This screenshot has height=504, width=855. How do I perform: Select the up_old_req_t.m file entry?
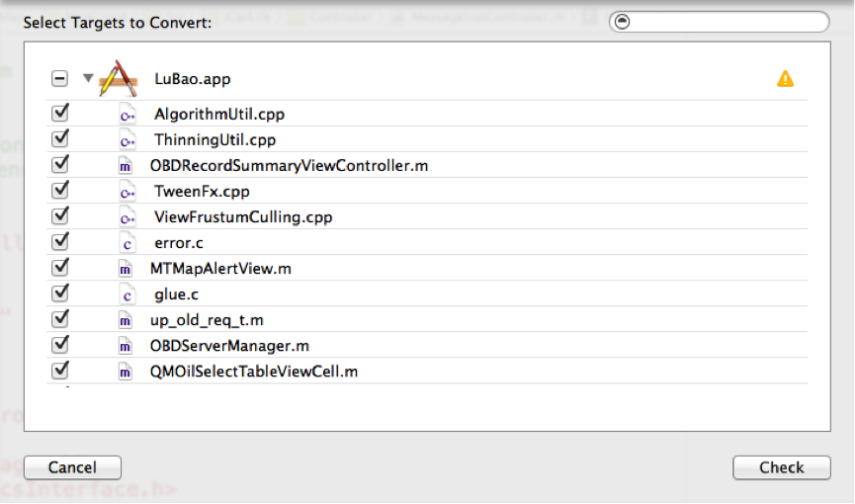click(207, 320)
